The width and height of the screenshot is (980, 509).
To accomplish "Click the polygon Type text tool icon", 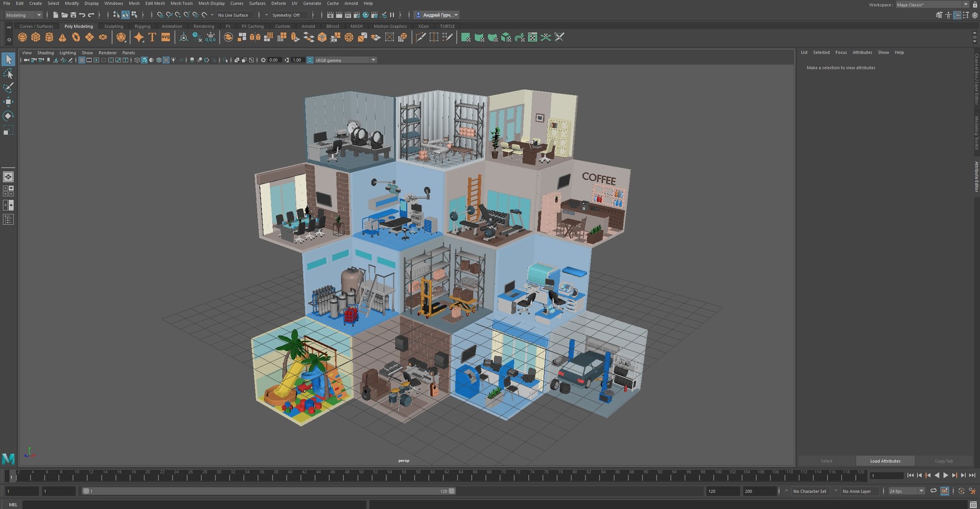I will click(152, 37).
